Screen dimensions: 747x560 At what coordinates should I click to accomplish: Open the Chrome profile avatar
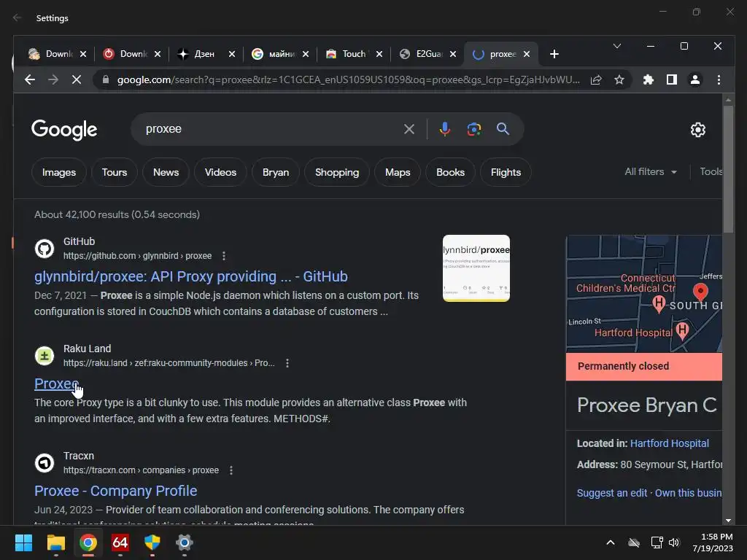695,79
